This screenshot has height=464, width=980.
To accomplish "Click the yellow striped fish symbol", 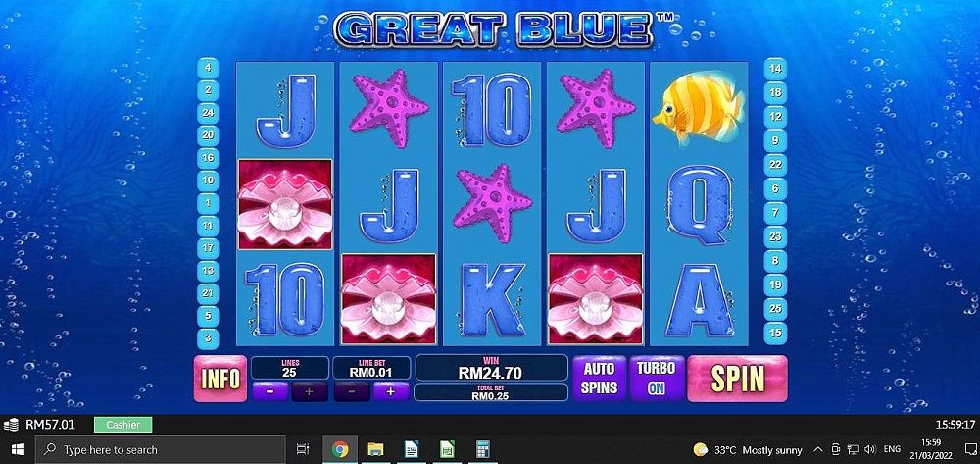I will pos(698,110).
